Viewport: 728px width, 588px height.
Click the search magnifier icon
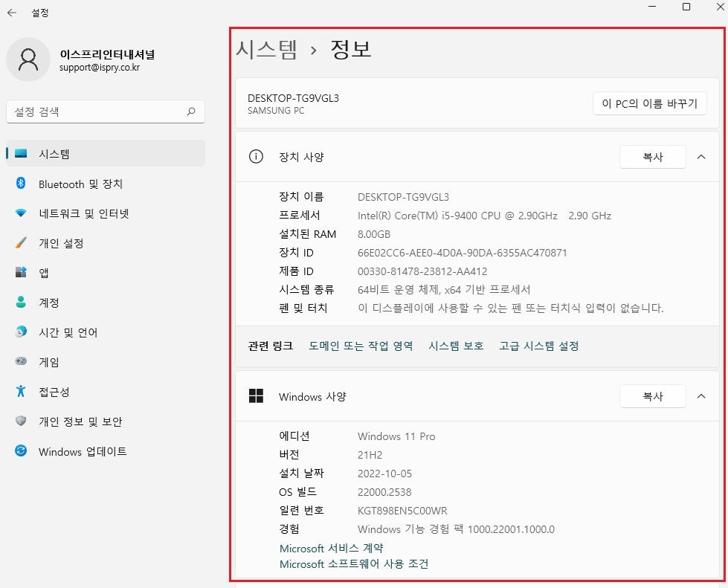pos(191,112)
